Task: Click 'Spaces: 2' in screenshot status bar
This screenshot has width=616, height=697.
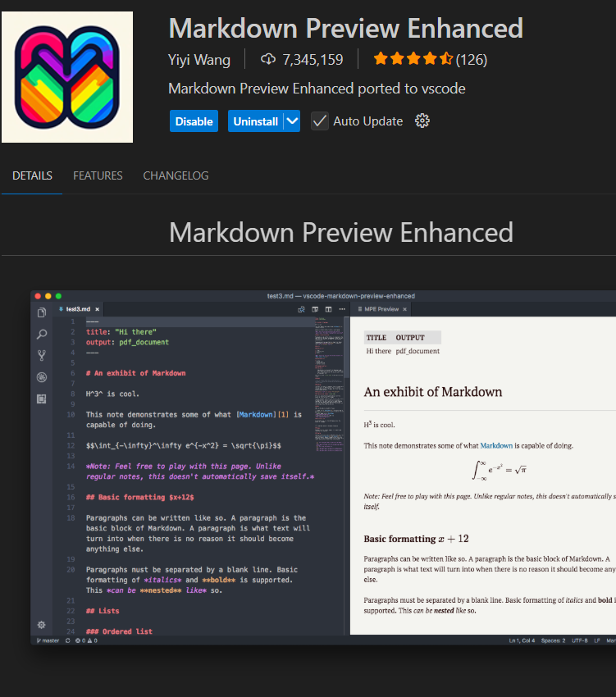Action: 553,640
